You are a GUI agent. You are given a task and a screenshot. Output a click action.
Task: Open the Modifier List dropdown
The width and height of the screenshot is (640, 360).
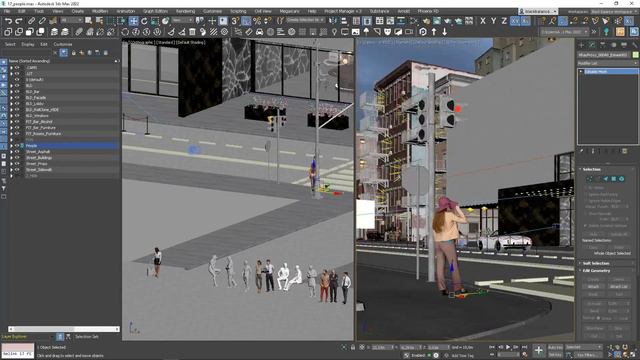tap(608, 63)
